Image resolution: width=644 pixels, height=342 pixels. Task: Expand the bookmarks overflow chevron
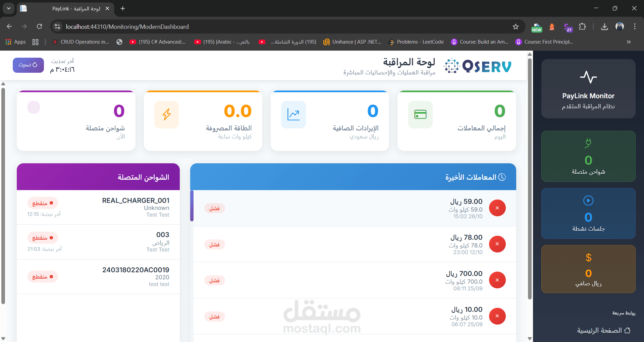pyautogui.click(x=629, y=42)
